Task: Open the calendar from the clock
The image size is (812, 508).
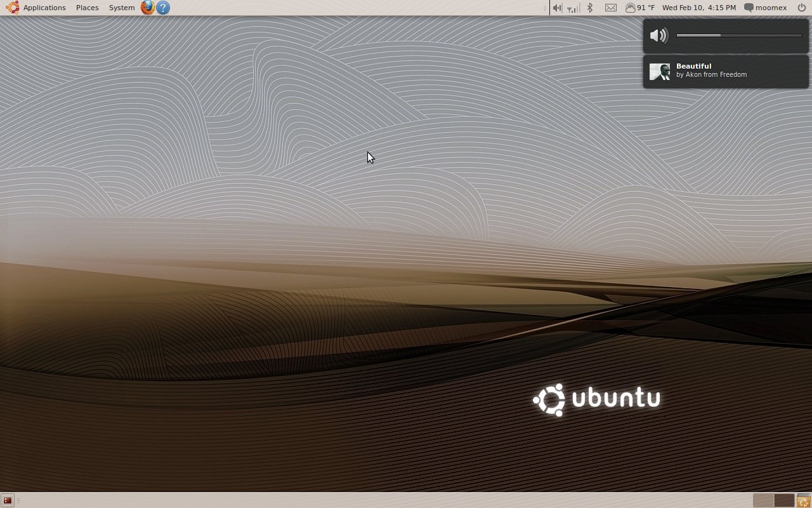Action: click(x=699, y=8)
